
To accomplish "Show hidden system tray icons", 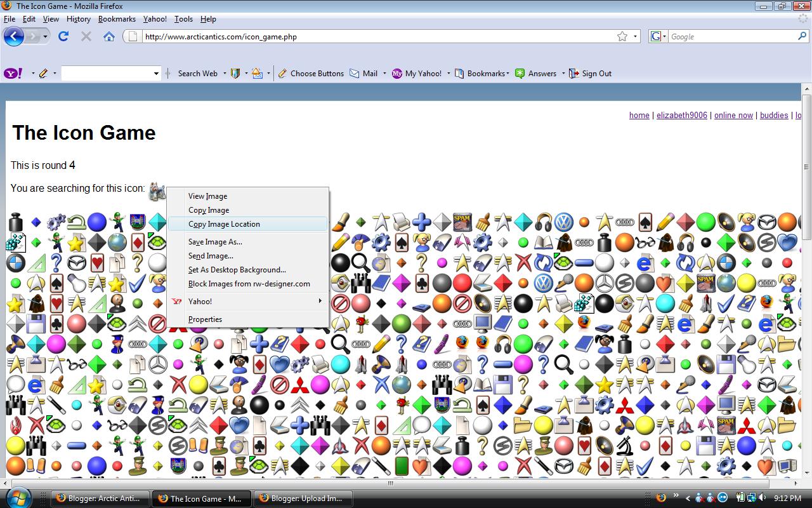I will 686,498.
